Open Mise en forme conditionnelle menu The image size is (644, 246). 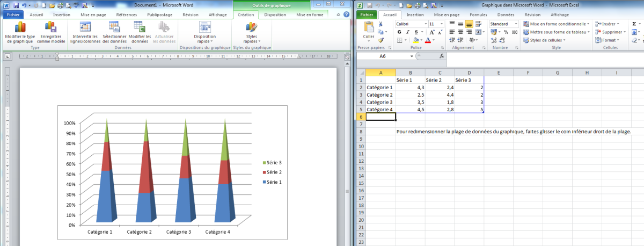(x=557, y=24)
